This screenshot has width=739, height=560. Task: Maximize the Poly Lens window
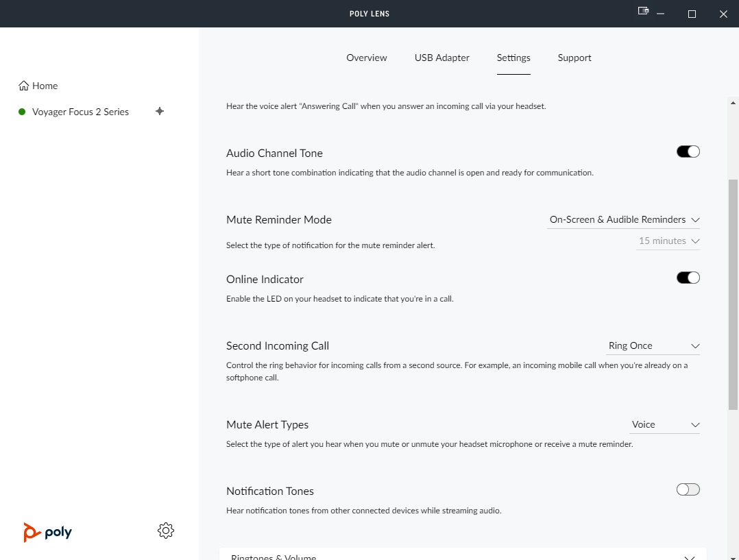(x=692, y=14)
